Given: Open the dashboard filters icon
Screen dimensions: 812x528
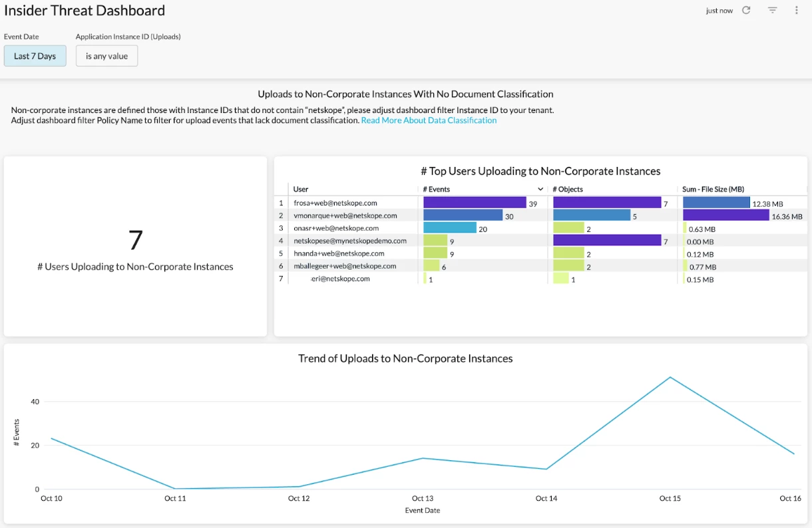Looking at the screenshot, I should pos(773,10).
